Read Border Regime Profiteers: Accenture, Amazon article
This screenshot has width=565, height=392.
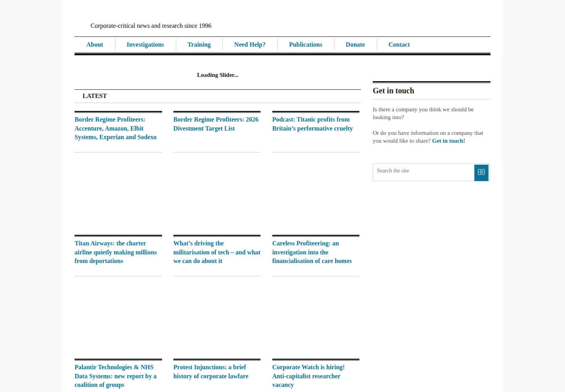click(x=116, y=128)
